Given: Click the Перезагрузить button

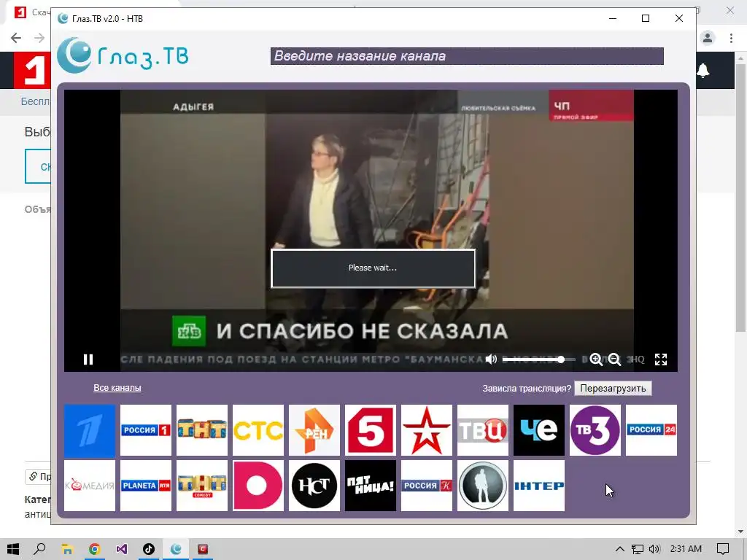Looking at the screenshot, I should (613, 388).
